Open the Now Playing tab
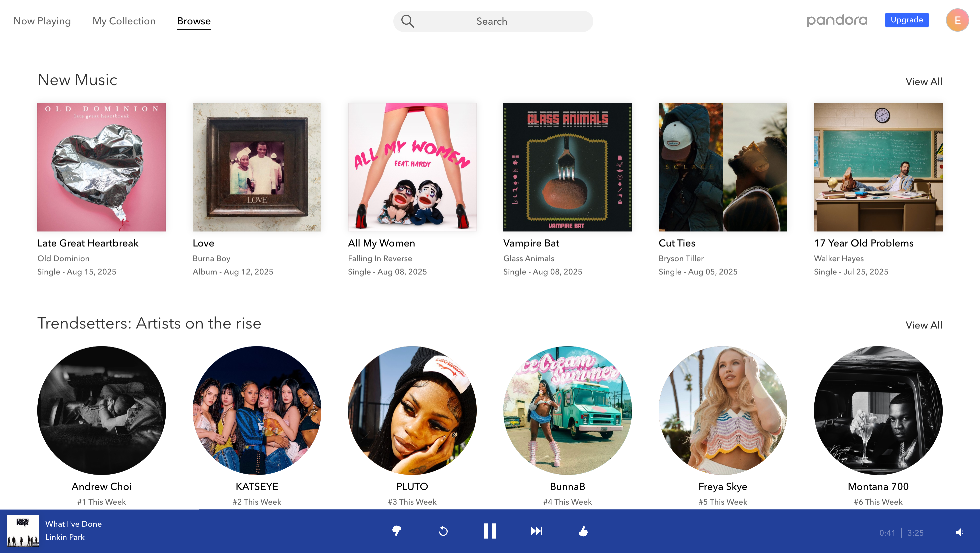This screenshot has height=553, width=980. click(42, 21)
